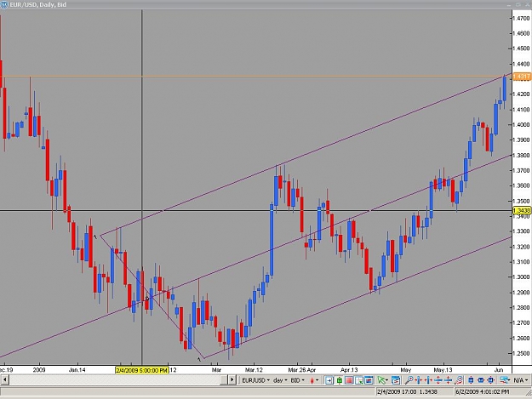Click the red square toolbar icon
This screenshot has width=532, height=399.
(x=349, y=380)
